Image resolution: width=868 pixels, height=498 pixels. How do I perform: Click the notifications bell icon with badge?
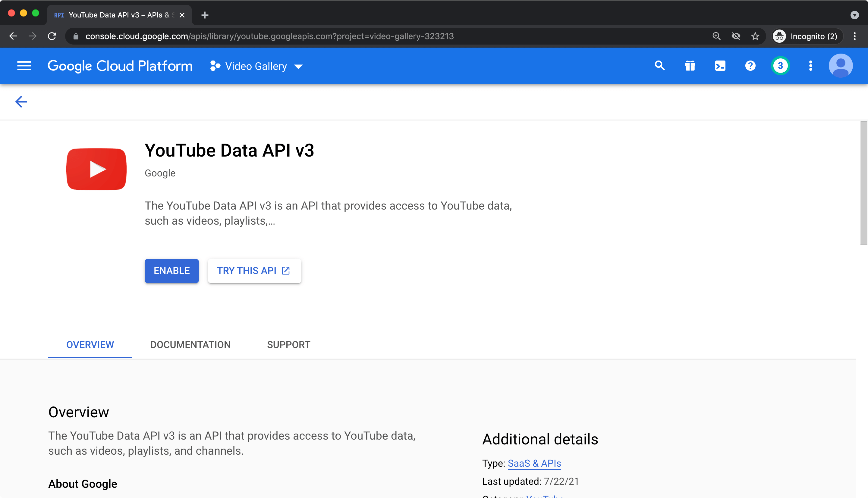[x=780, y=66]
